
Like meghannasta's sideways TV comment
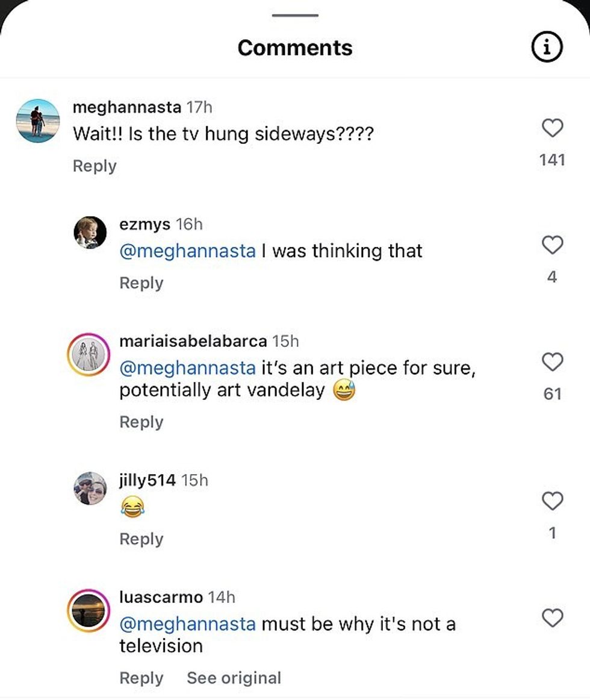tap(552, 128)
